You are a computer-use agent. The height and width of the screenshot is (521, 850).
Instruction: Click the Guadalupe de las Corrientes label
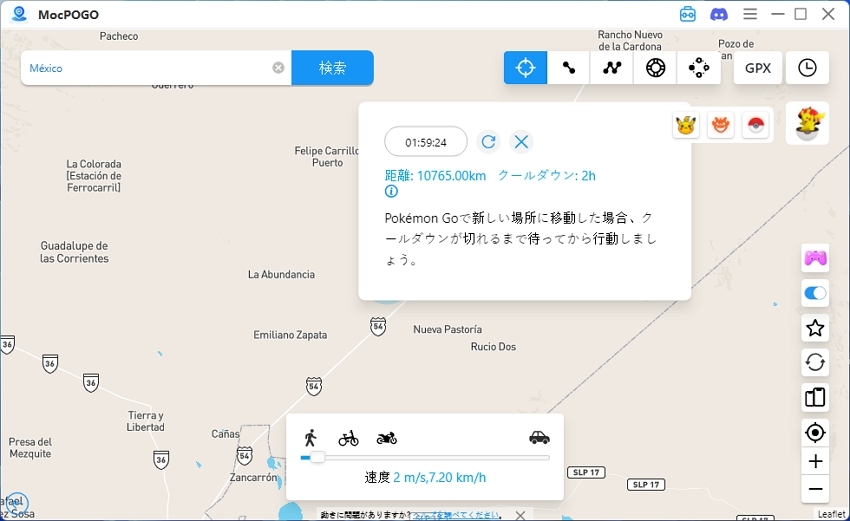tap(74, 252)
